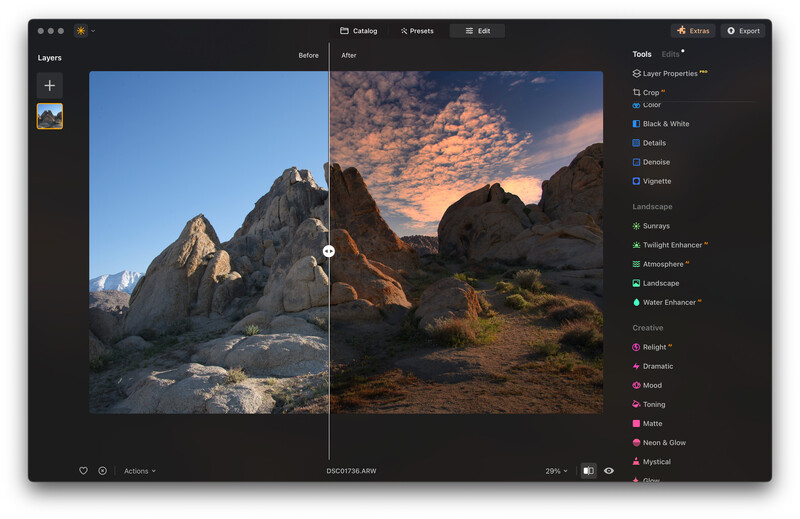Open the Toning tool
Viewport: 800px width, 519px height.
point(648,404)
